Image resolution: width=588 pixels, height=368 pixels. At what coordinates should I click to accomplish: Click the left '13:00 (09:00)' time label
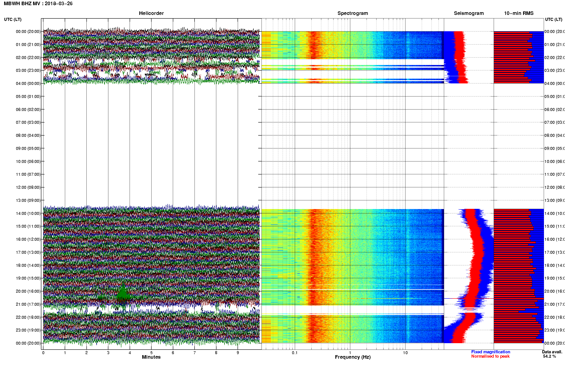pos(28,200)
